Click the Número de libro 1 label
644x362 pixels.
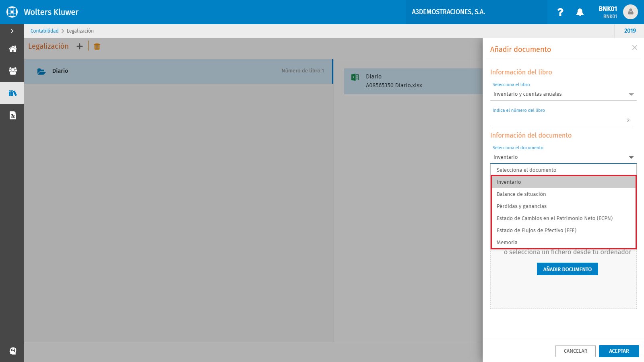[303, 71]
